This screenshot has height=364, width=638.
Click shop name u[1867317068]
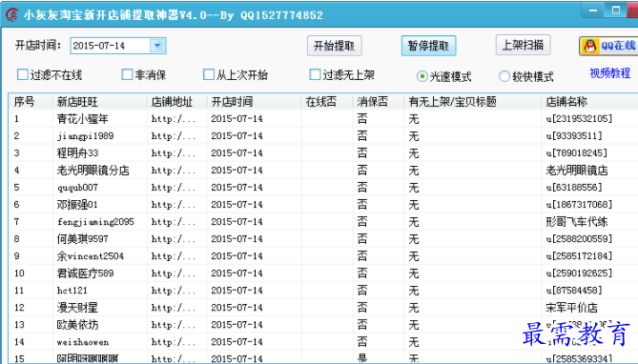click(x=579, y=205)
